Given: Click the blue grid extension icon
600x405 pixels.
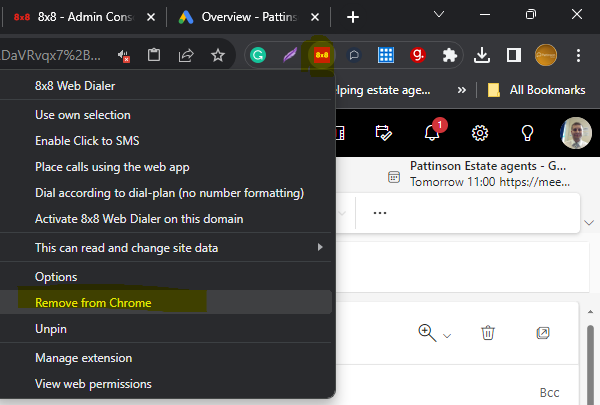Looking at the screenshot, I should click(386, 55).
